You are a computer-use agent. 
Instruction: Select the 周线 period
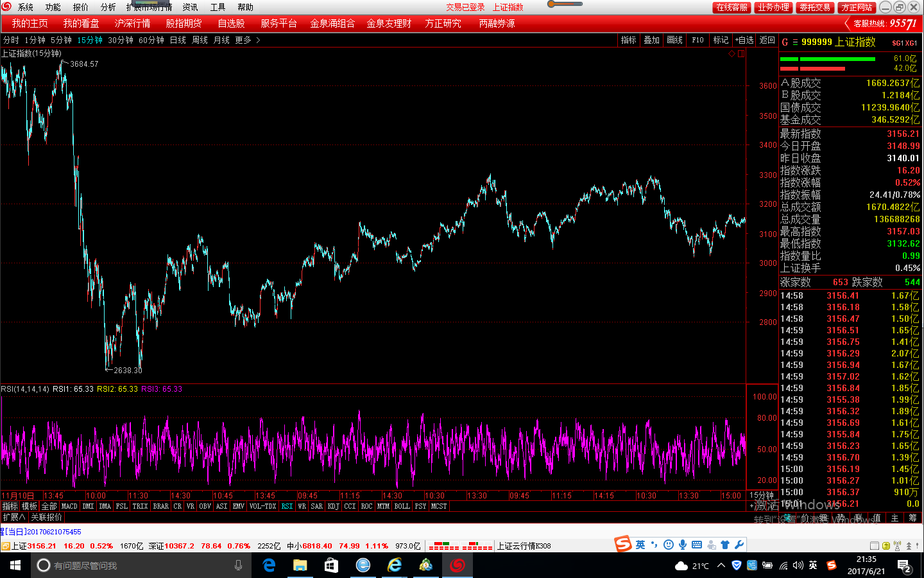200,40
